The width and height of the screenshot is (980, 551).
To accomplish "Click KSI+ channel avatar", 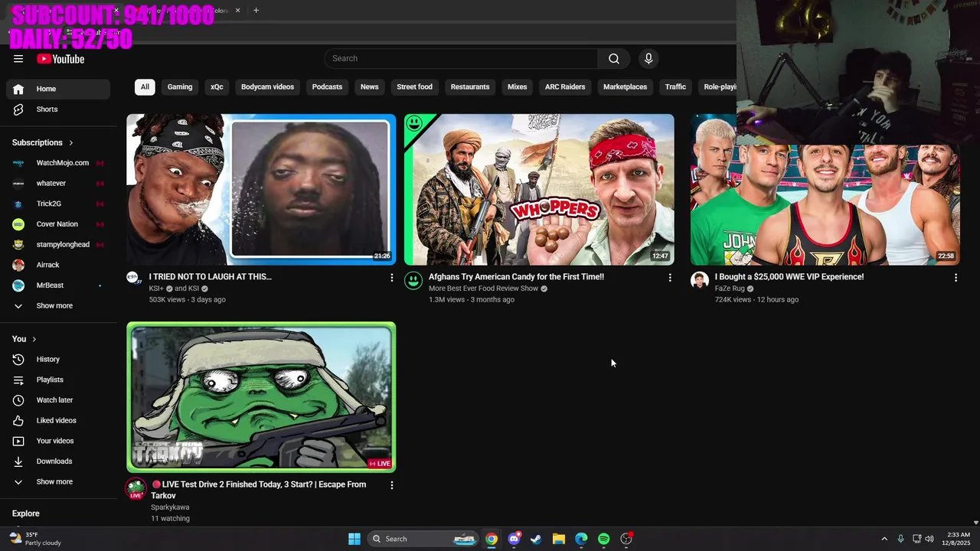I will pos(135,279).
